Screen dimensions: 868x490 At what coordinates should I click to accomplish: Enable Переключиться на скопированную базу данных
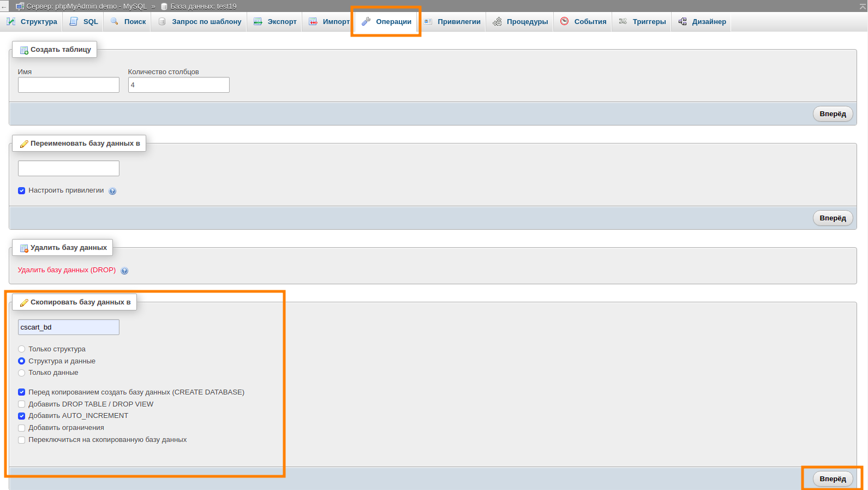point(22,440)
